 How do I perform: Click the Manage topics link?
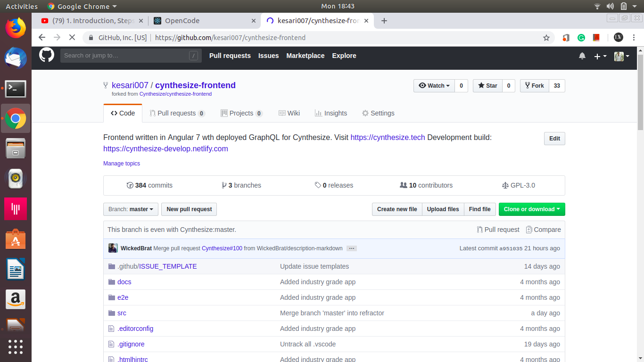pyautogui.click(x=121, y=163)
